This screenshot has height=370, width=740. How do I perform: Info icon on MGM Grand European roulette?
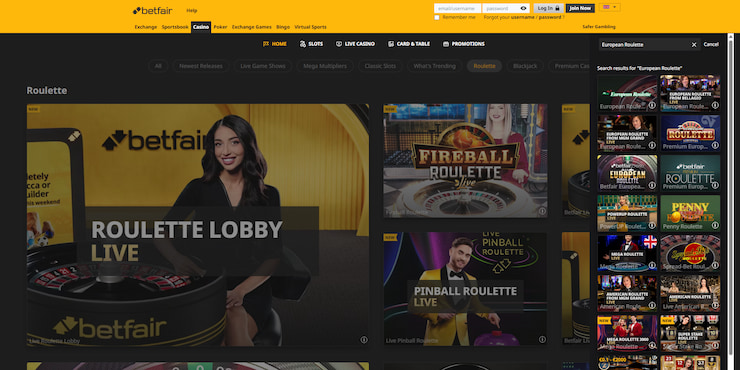(x=652, y=145)
